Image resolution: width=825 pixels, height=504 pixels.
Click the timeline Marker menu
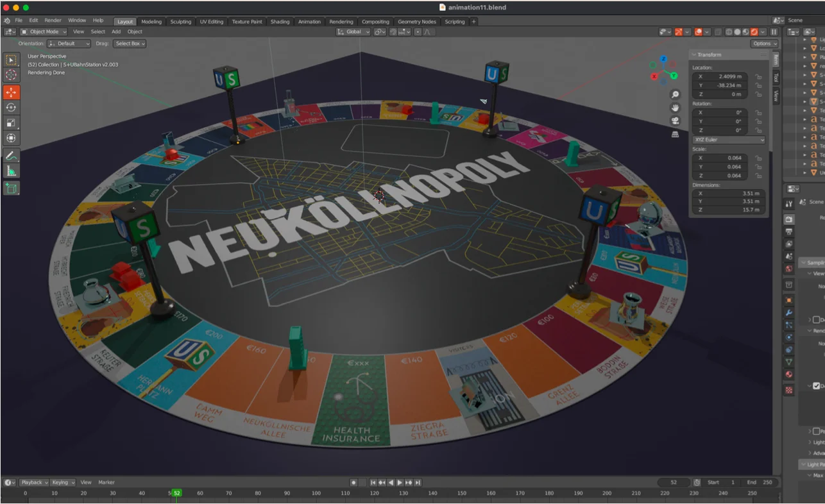point(106,482)
